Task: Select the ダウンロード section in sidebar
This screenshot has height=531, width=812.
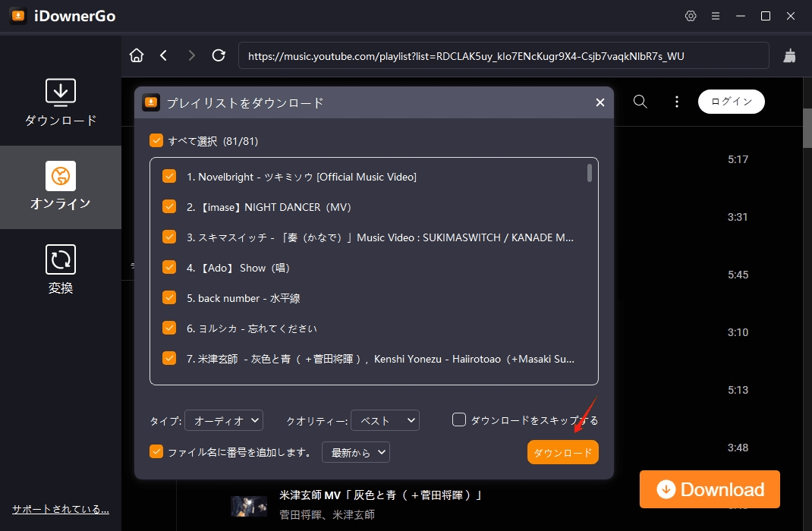Action: click(61, 101)
